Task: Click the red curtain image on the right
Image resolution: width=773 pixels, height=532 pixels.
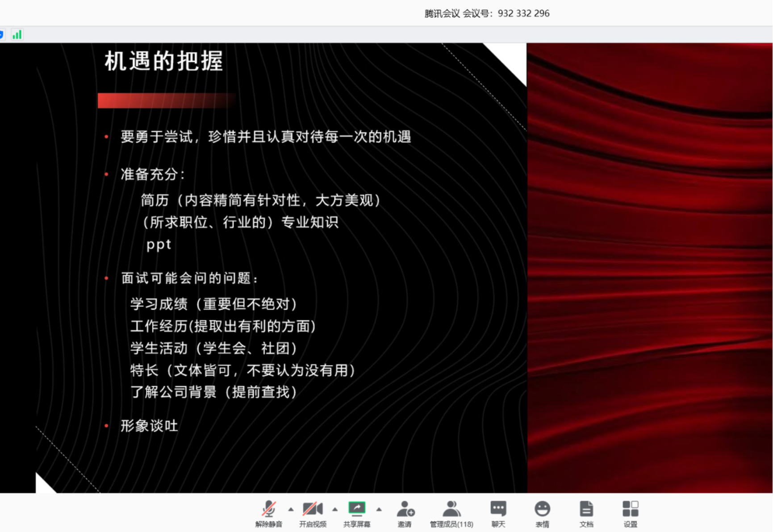Action: [x=650, y=268]
